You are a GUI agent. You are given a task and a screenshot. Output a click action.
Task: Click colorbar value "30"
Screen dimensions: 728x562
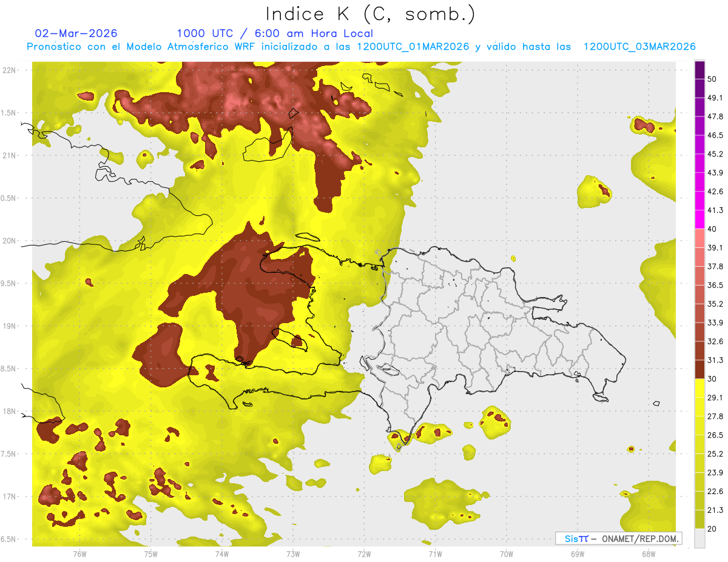pos(712,379)
